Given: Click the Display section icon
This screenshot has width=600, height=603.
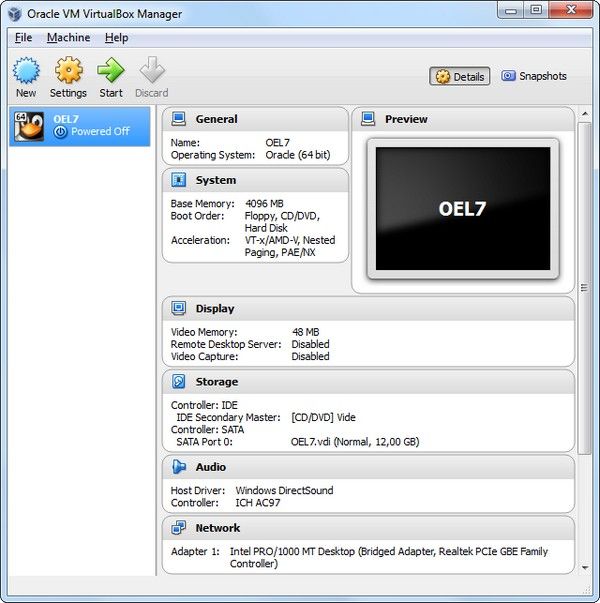Looking at the screenshot, I should [x=179, y=309].
